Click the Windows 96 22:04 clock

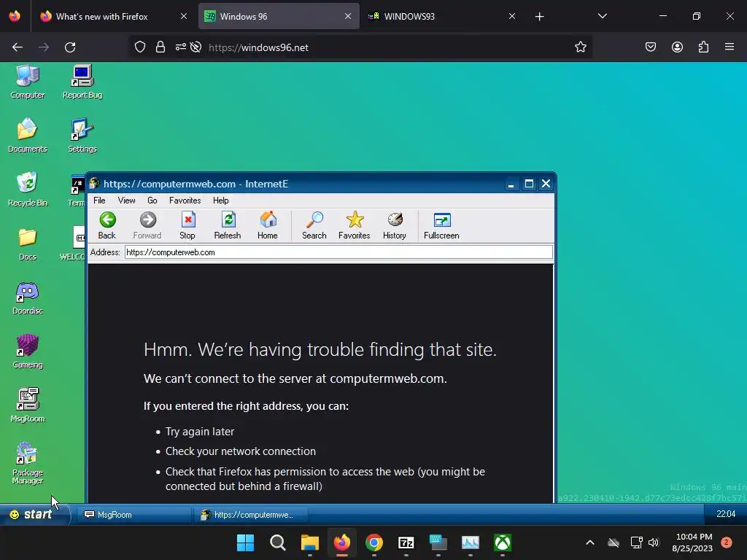(x=726, y=514)
